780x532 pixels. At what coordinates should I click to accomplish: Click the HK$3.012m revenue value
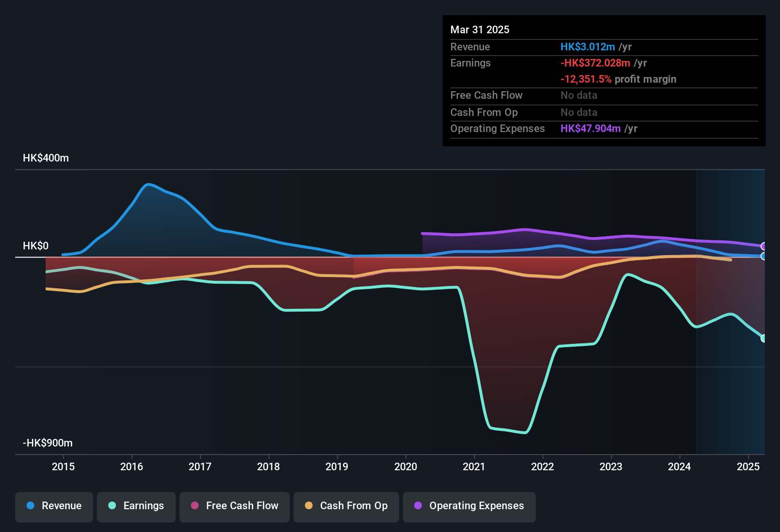coord(588,47)
